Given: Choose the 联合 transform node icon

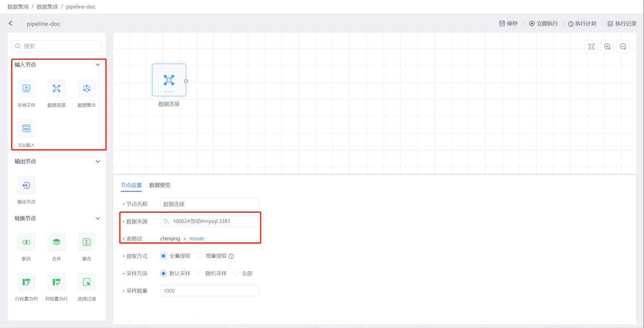Looking at the screenshot, I should [x=26, y=242].
